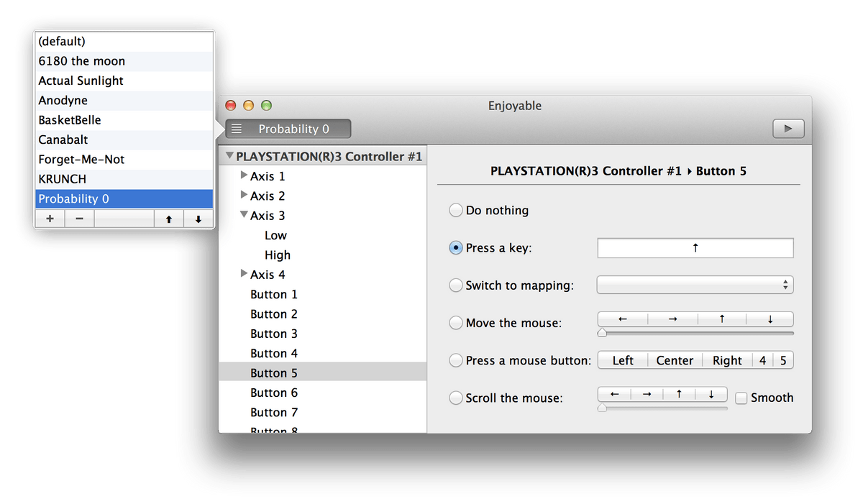Image resolution: width=863 pixels, height=504 pixels.
Task: Click the Press a key input field
Action: [695, 248]
